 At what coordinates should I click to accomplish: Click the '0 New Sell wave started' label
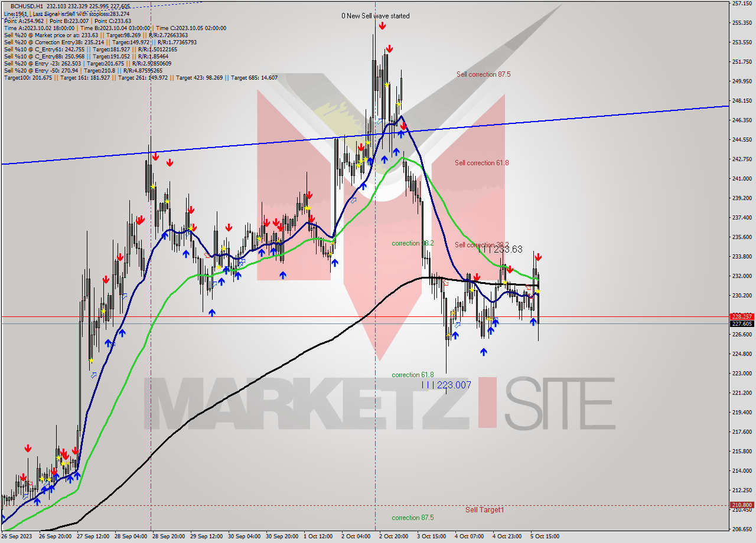tap(375, 16)
